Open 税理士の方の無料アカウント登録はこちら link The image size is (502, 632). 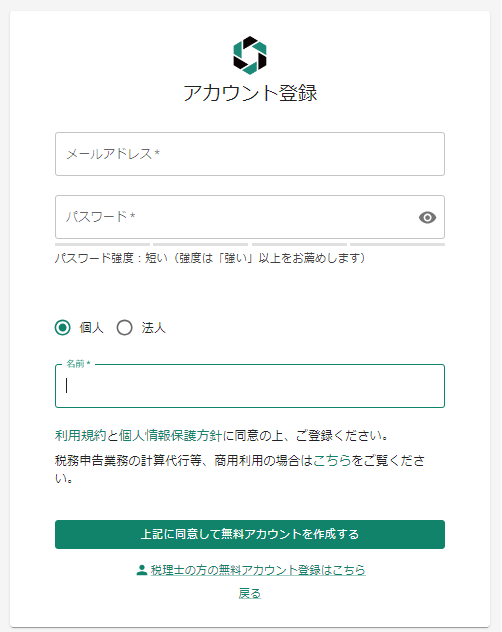point(258,570)
